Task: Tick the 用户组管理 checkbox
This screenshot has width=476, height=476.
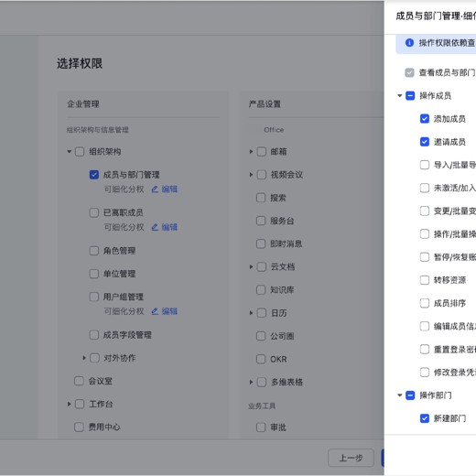Action: click(x=94, y=297)
